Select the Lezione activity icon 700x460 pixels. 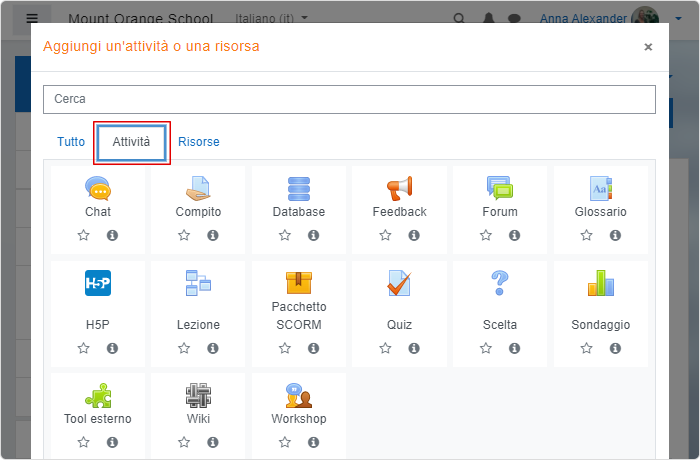click(198, 283)
